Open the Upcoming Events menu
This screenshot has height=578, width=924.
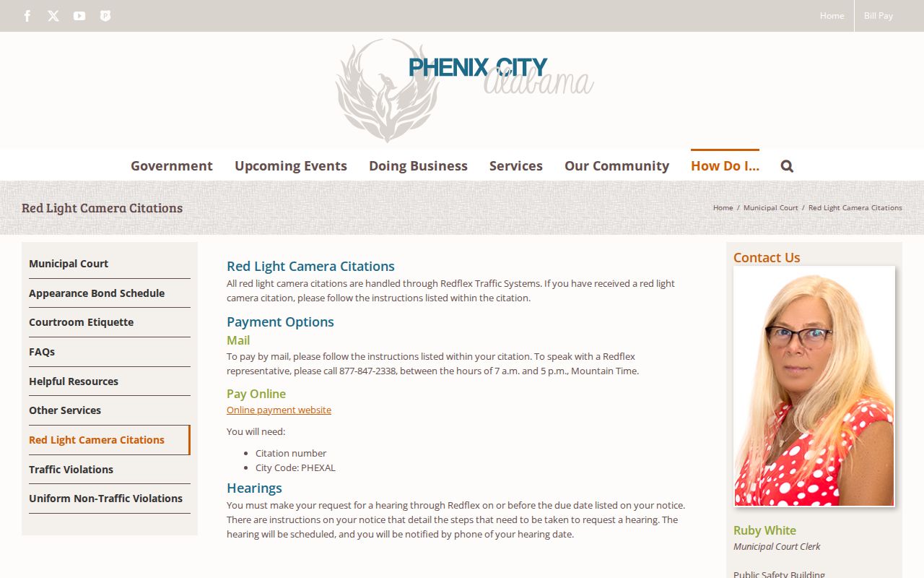click(x=291, y=165)
